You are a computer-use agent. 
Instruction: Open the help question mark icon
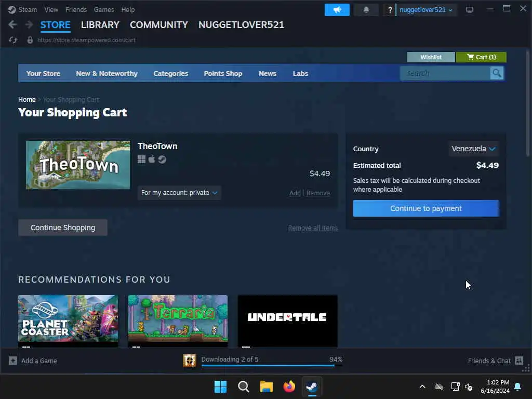pos(390,10)
